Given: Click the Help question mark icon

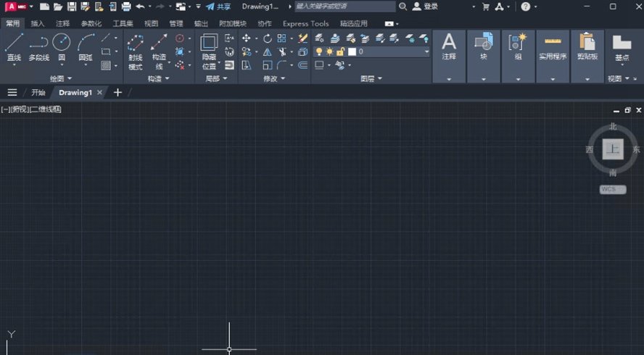Looking at the screenshot, I should (x=525, y=7).
